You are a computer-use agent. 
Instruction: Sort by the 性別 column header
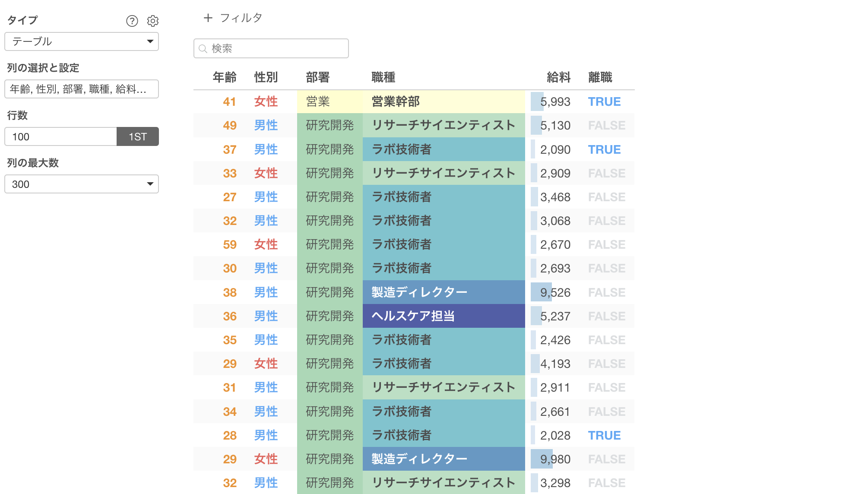point(266,77)
